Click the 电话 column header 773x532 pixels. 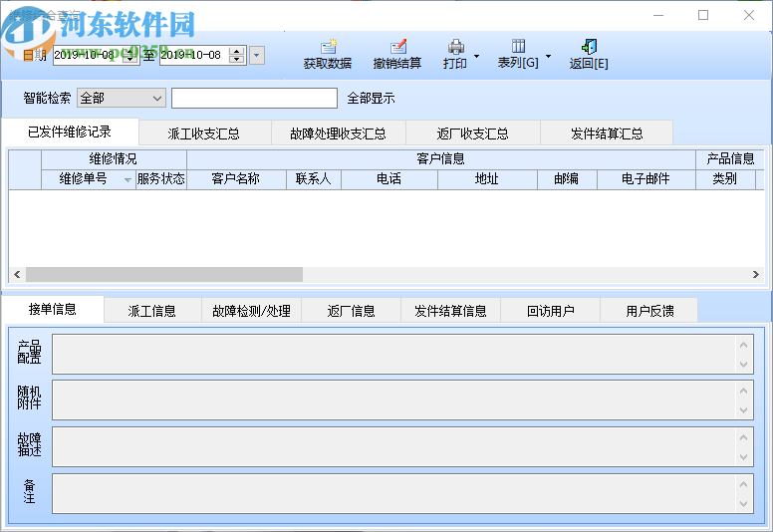click(x=388, y=179)
